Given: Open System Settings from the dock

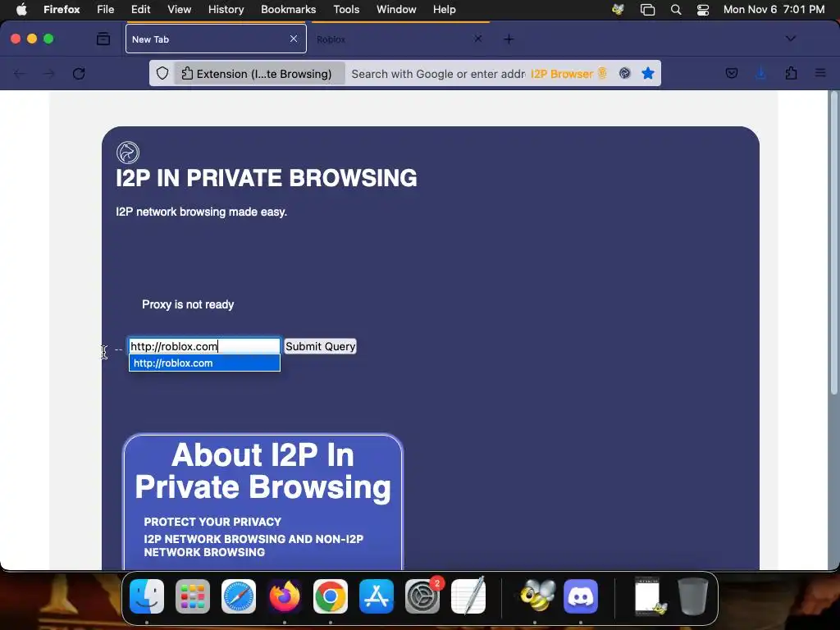Looking at the screenshot, I should point(422,596).
